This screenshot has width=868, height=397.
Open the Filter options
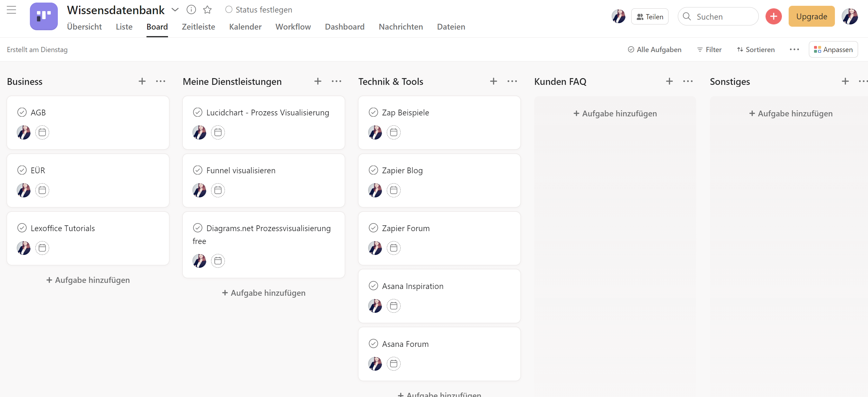[x=709, y=50]
